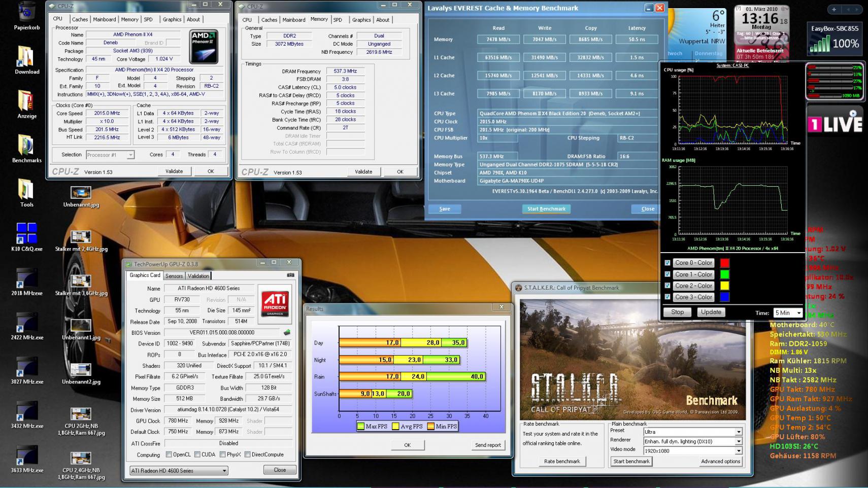868x488 pixels.
Task: Open SPD tab in CPU-Z memory-timings window
Action: pyautogui.click(x=338, y=20)
